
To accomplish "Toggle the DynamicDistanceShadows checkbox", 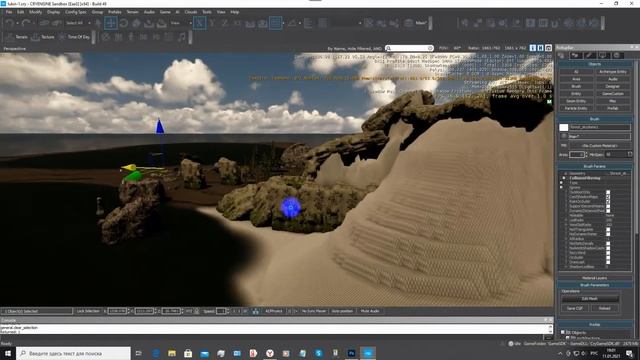I will pos(608,211).
